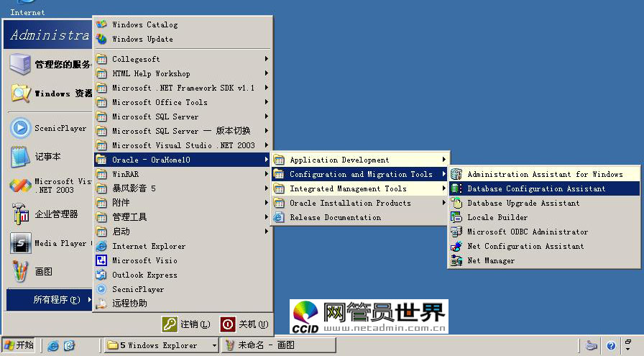Click the Database Configuration Assistant icon

pos(456,188)
